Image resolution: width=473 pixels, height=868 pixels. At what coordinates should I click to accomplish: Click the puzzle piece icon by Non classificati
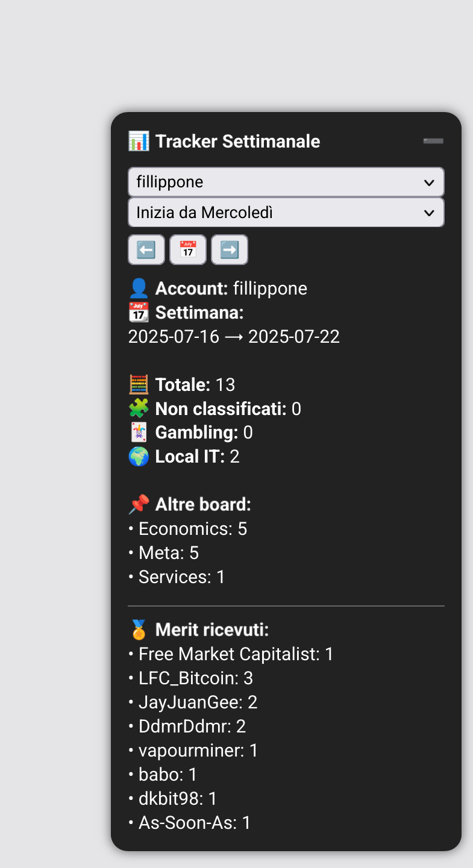pos(139,409)
